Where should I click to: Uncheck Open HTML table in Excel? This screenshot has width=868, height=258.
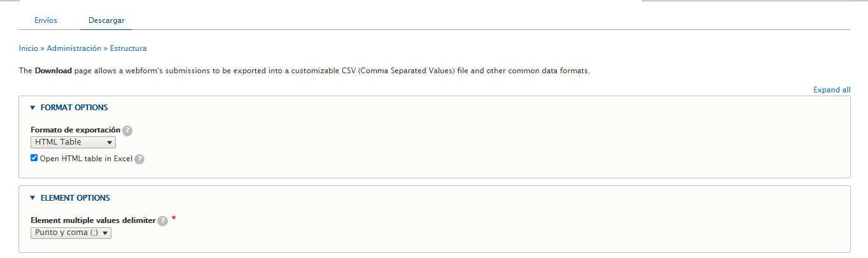point(34,158)
